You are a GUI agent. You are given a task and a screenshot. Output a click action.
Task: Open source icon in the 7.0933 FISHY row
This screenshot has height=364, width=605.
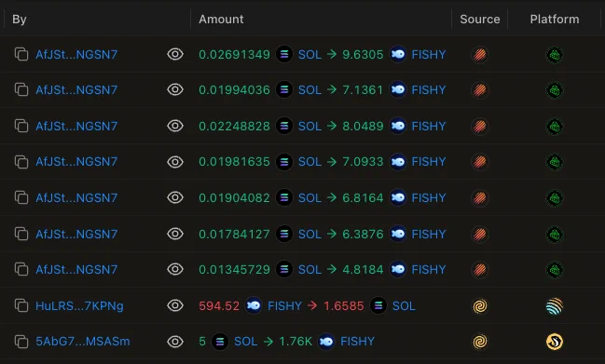click(x=479, y=162)
